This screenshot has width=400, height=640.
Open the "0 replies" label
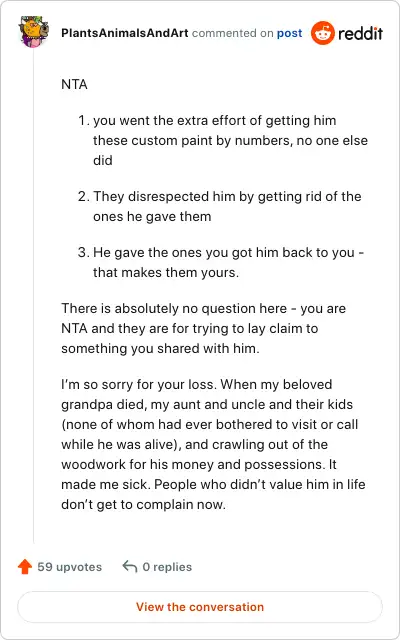click(167, 567)
